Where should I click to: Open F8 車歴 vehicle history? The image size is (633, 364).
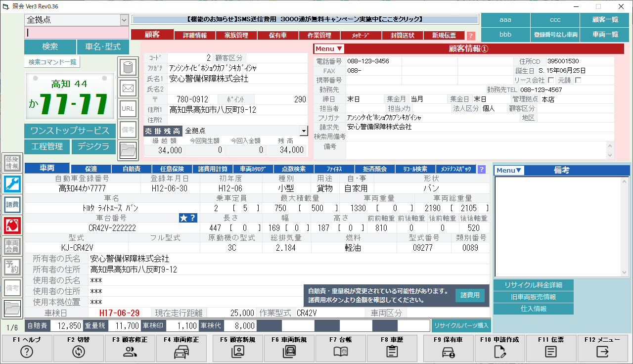tap(392, 348)
